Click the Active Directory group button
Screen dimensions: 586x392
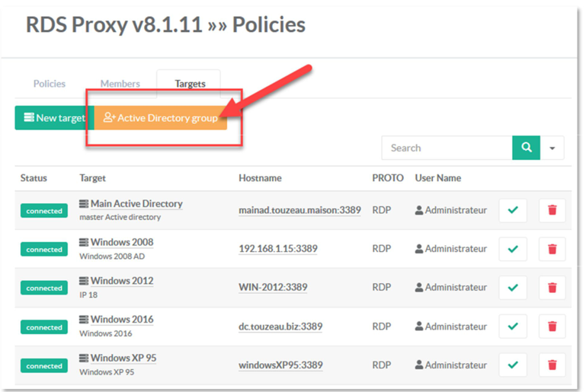pyautogui.click(x=161, y=118)
